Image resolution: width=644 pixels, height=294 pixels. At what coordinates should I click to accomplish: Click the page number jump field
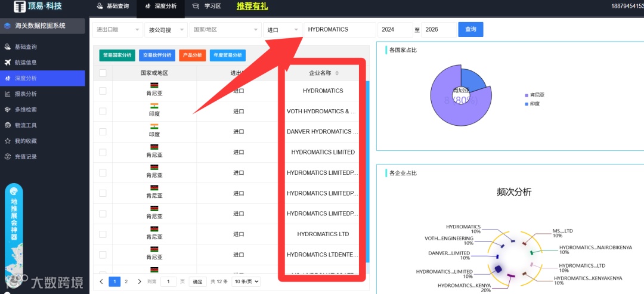(168, 281)
